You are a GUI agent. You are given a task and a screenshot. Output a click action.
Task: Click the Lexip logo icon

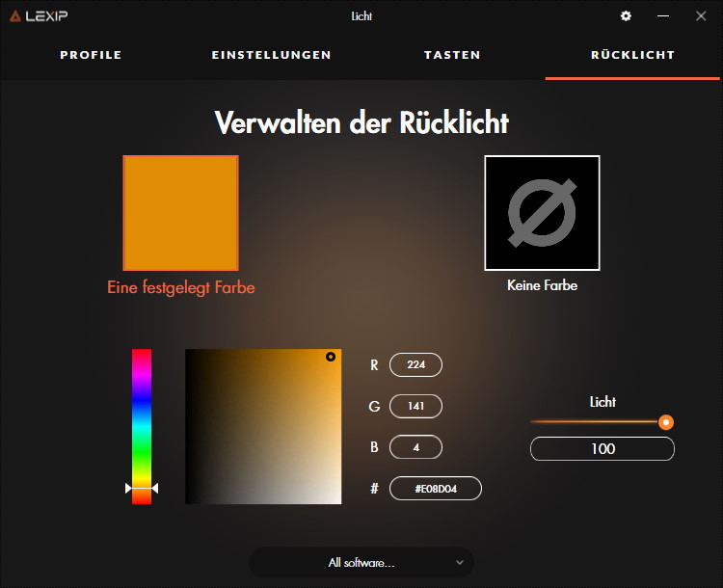14,16
